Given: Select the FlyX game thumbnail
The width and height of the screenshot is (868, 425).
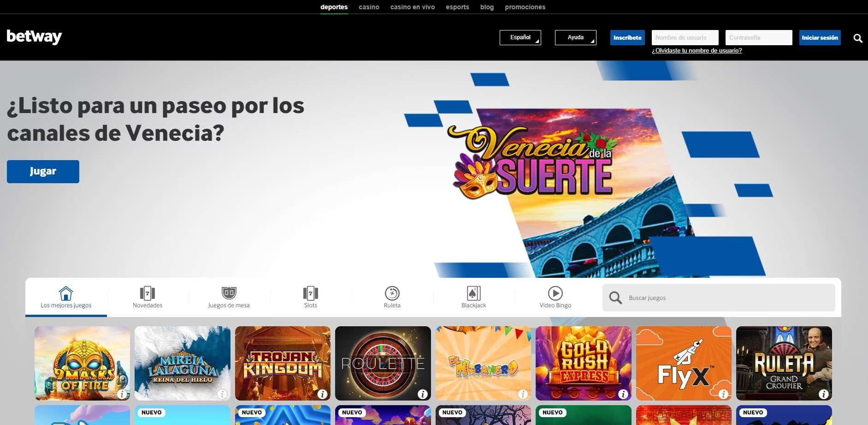Looking at the screenshot, I should 684,363.
